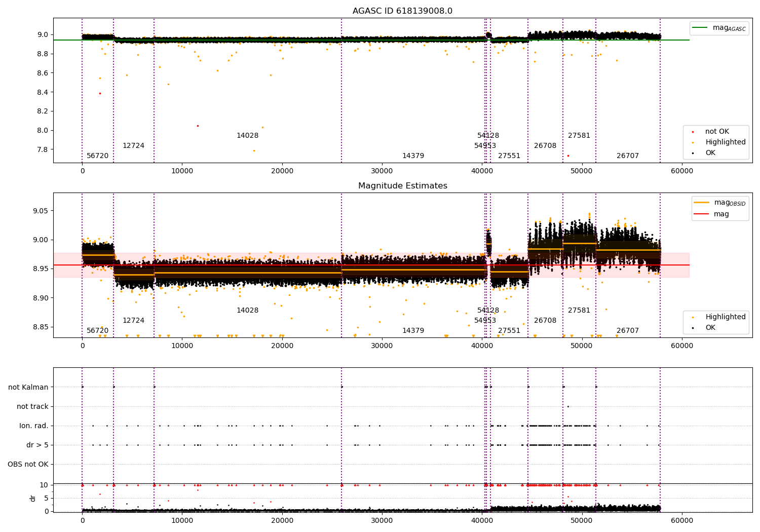This screenshot has width=760, height=532.
Task: Click the red "mag" legend line in middle plot
Action: coord(701,214)
